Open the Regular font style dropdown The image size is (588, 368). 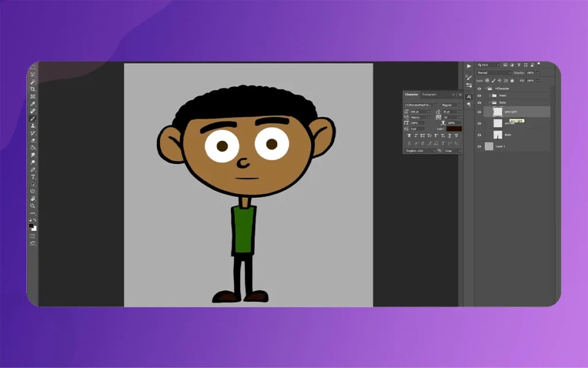(x=448, y=105)
